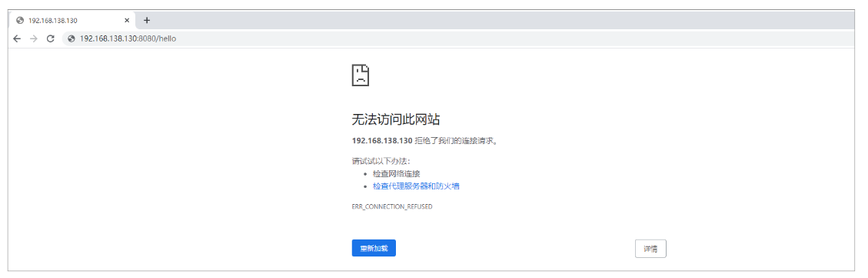Click the 无法访问此网站 heading
The height and width of the screenshot is (278, 868).
point(396,119)
